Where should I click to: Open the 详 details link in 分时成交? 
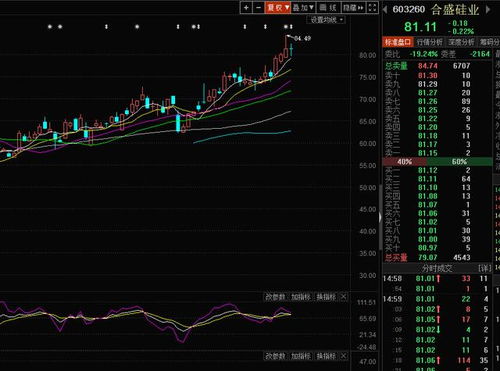485,268
